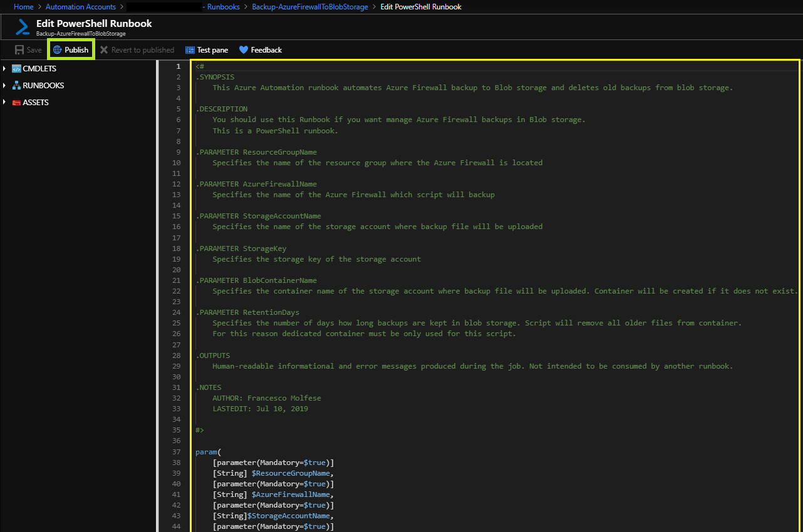Click the Test pane icon

pyautogui.click(x=190, y=50)
